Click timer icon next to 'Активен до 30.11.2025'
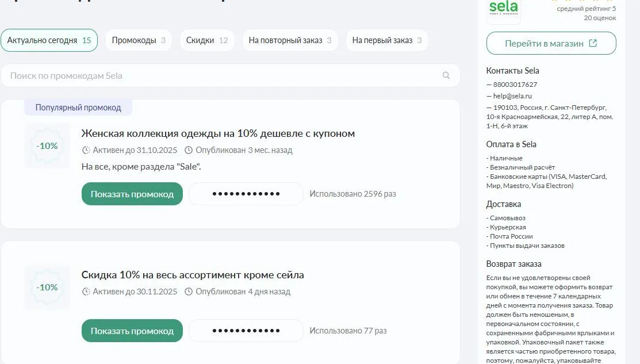 (x=86, y=292)
